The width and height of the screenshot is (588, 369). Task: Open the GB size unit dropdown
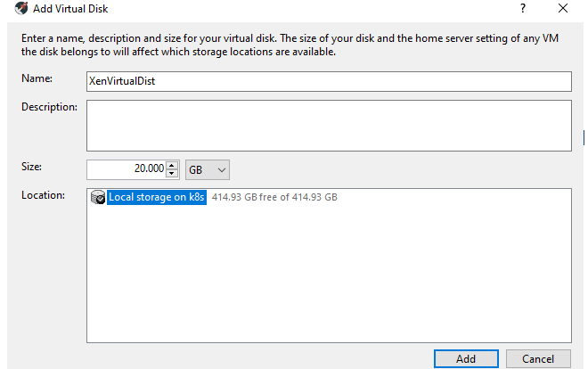pyautogui.click(x=208, y=168)
